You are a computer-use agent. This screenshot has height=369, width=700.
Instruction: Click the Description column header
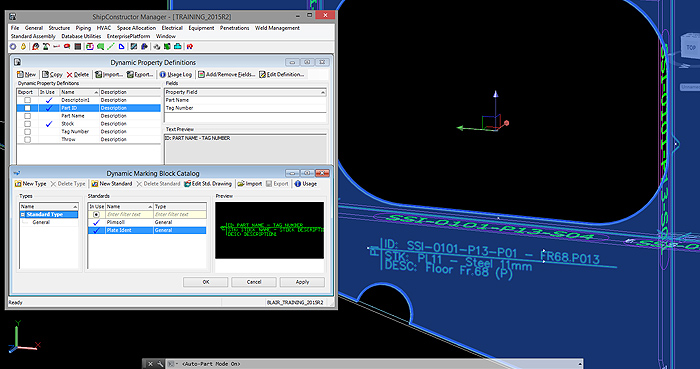click(130, 92)
